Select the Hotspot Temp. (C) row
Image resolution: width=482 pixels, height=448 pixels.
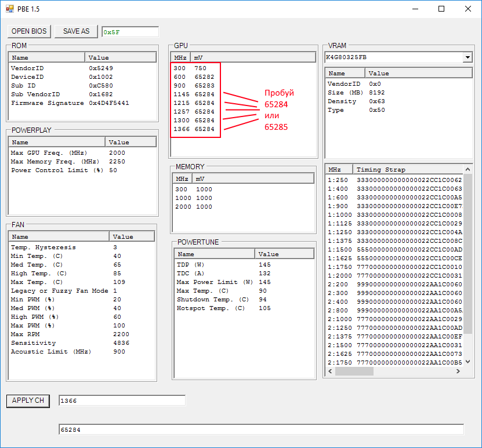click(x=244, y=308)
